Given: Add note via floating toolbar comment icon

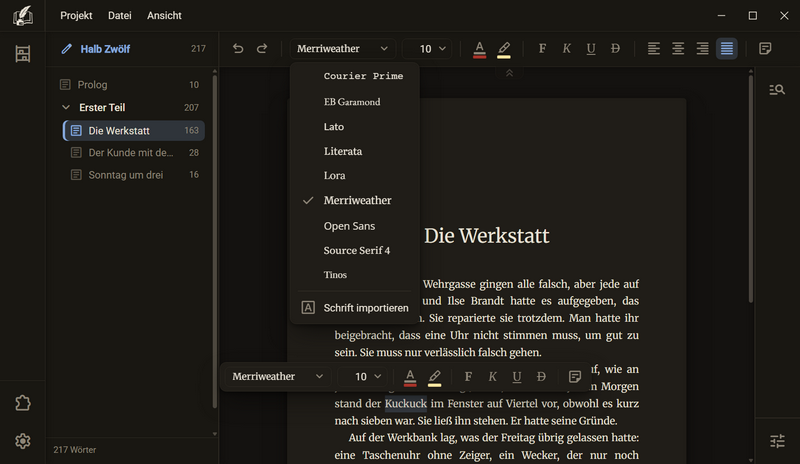Looking at the screenshot, I should tap(575, 376).
